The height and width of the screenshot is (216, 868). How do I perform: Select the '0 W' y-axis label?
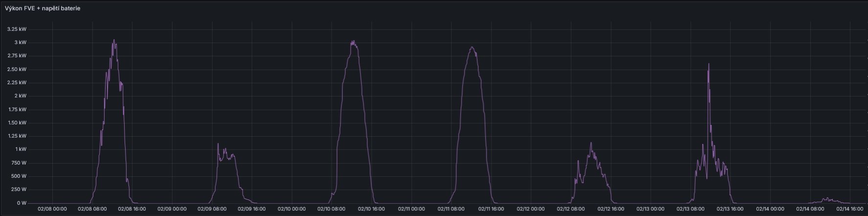[x=22, y=203]
